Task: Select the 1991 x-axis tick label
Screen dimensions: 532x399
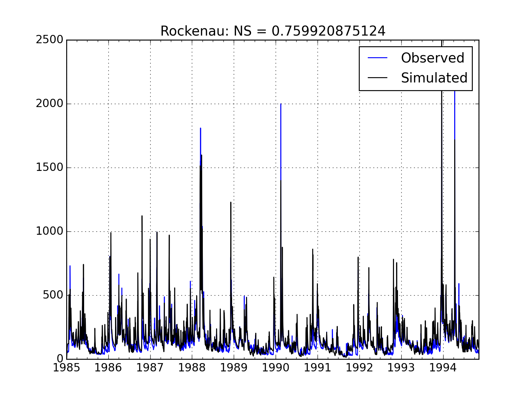Action: tap(318, 368)
